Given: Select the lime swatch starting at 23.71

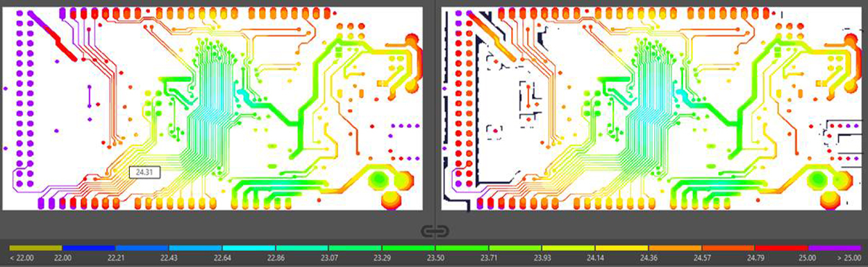Looking at the screenshot, I should [x=515, y=248].
